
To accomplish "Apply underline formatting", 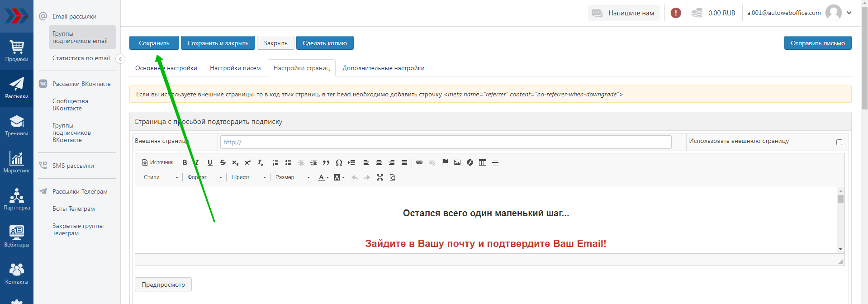I will [x=210, y=162].
